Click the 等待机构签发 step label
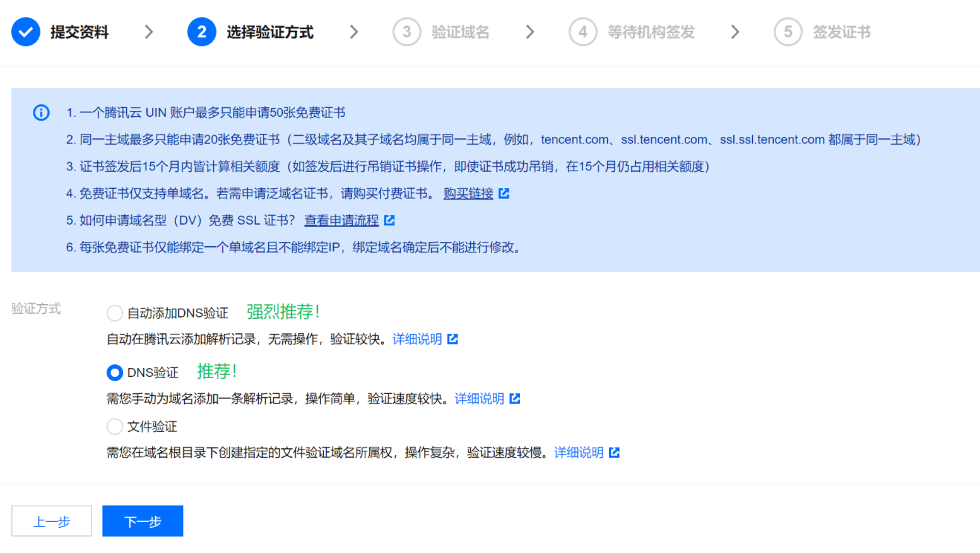The width and height of the screenshot is (980, 553). click(651, 32)
